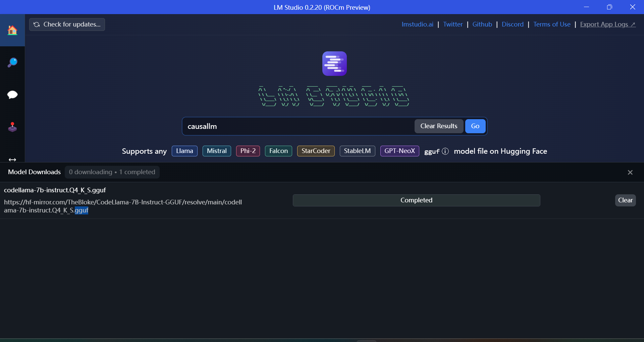
Task: Click the hf-mirror.com download URL text
Action: pos(123,206)
